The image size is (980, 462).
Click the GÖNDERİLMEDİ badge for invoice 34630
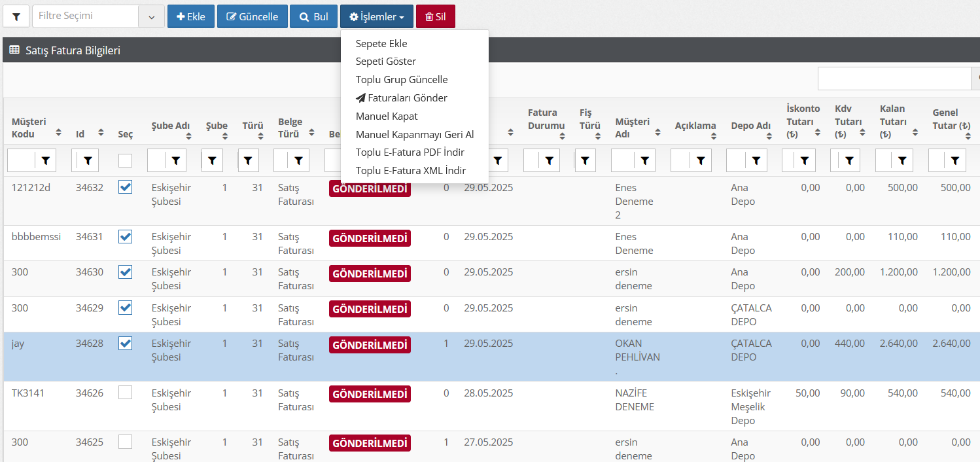(x=370, y=274)
